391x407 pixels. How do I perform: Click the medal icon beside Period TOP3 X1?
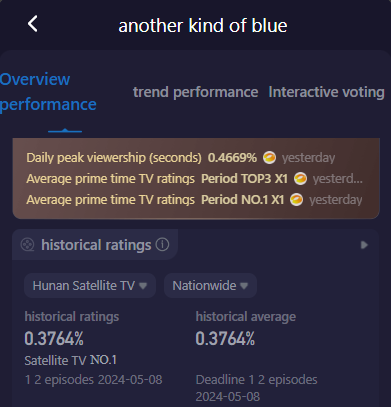tap(300, 179)
